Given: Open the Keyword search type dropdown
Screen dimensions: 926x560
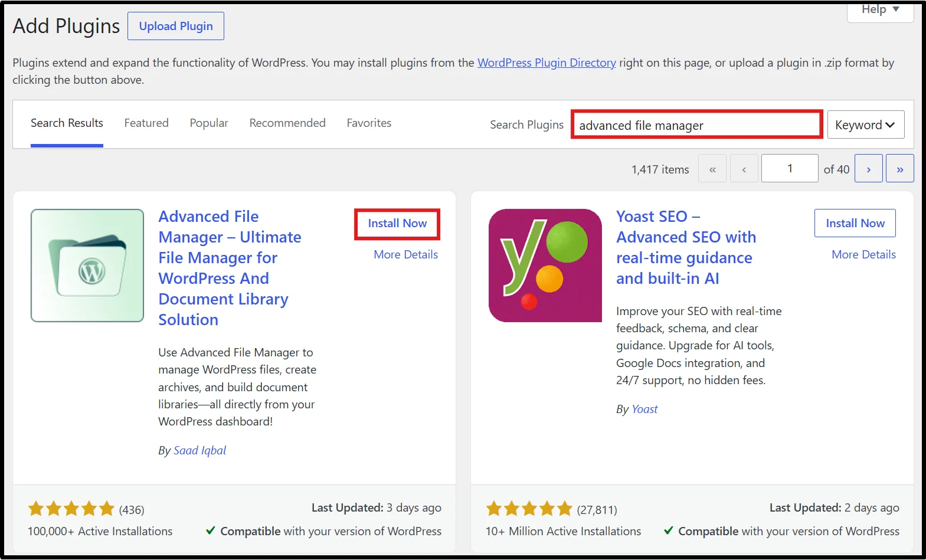Looking at the screenshot, I should click(866, 125).
